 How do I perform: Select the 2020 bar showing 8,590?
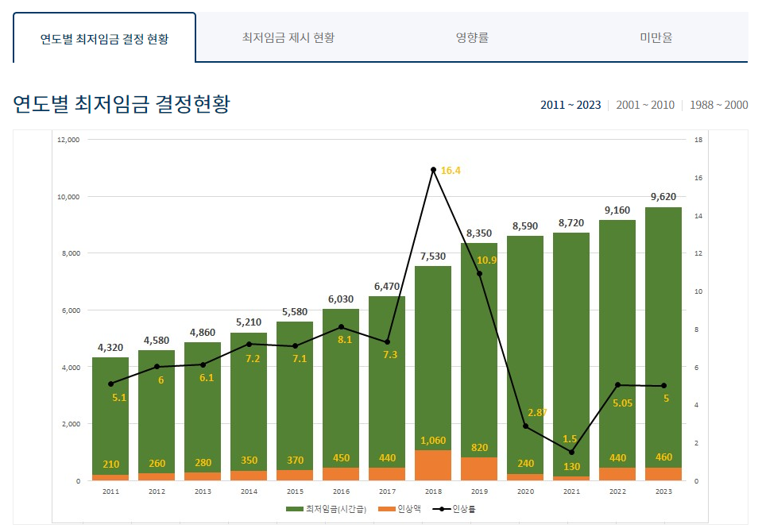coord(524,357)
